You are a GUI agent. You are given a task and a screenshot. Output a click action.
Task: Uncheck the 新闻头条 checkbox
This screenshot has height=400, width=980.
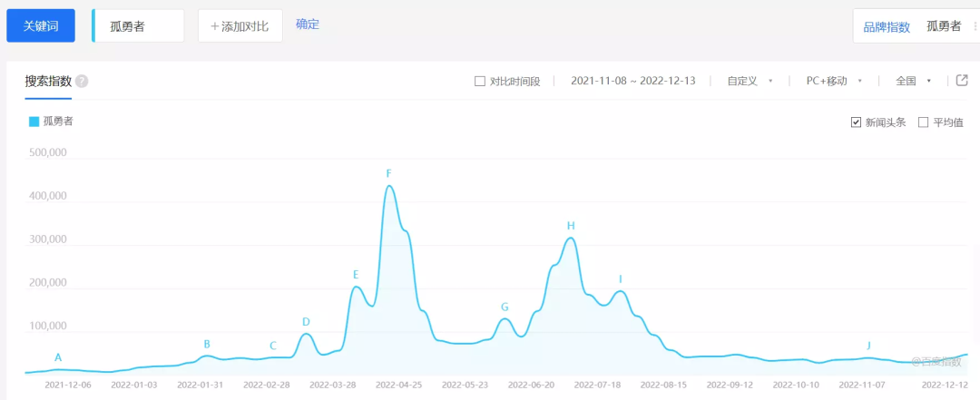856,122
